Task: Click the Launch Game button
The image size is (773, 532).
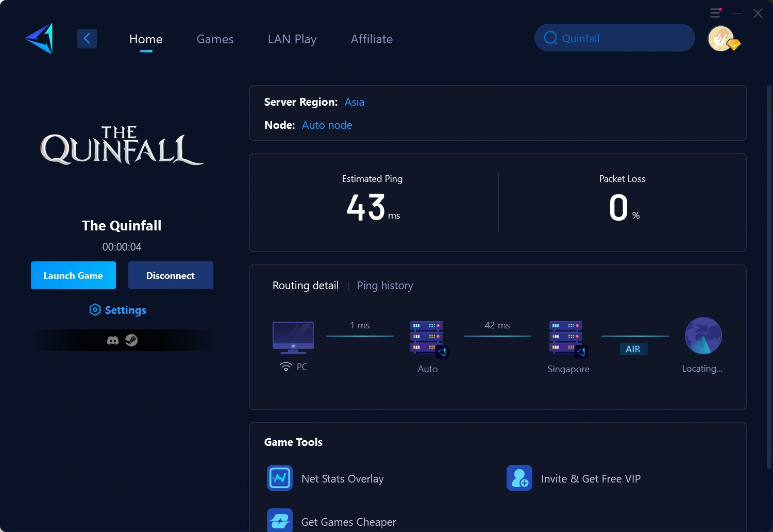Action: point(73,275)
